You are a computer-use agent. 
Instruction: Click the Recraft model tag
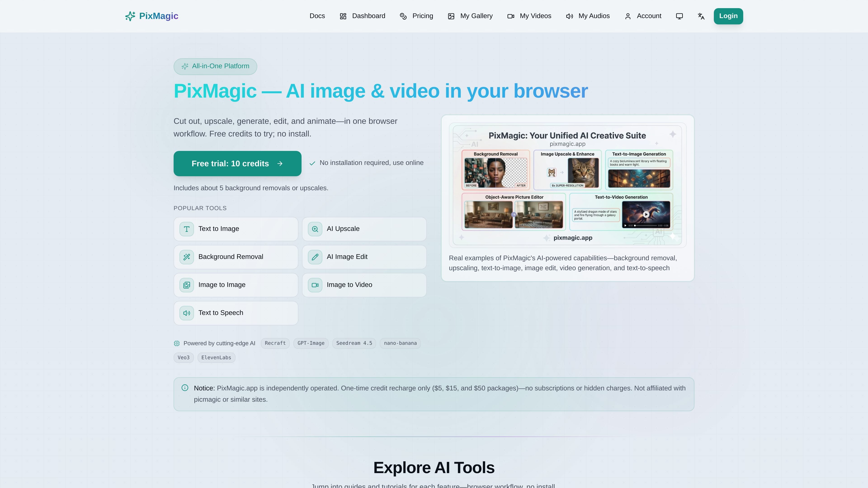pyautogui.click(x=275, y=343)
